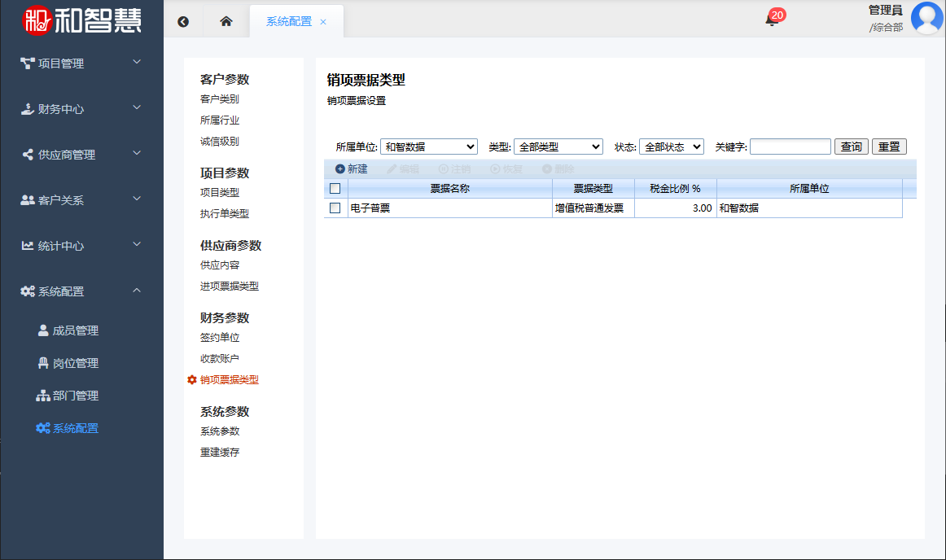Go to the home tab icon
Image resolution: width=946 pixels, height=560 pixels.
pos(226,21)
